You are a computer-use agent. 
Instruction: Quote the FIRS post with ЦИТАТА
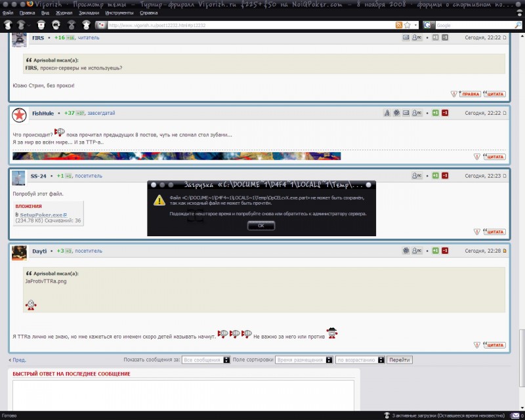(495, 94)
